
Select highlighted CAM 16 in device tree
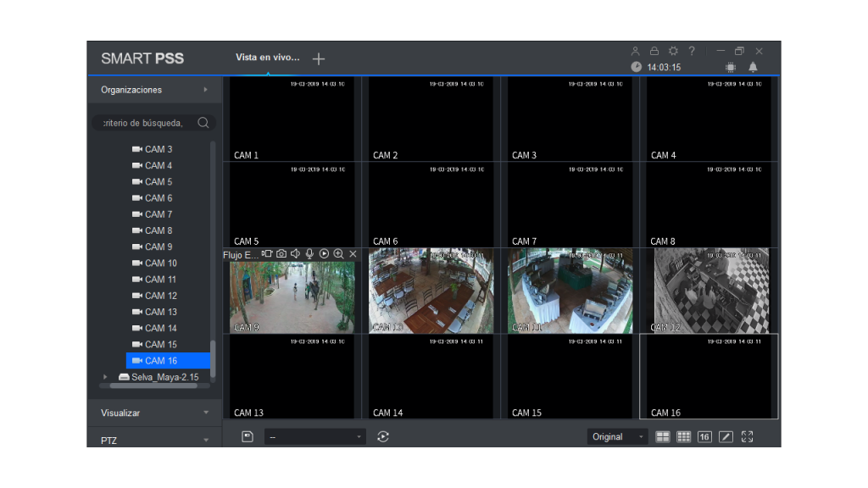click(x=168, y=361)
